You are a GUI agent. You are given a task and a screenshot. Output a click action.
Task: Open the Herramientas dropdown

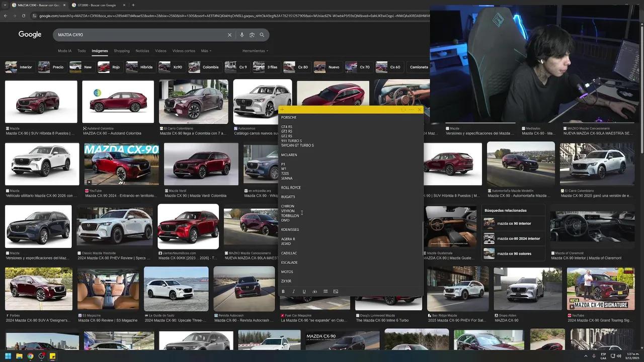tap(255, 51)
